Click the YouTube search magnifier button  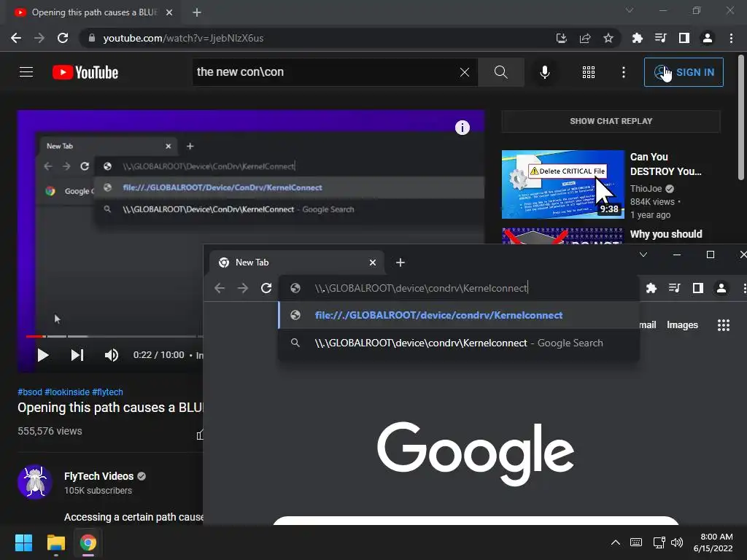500,72
